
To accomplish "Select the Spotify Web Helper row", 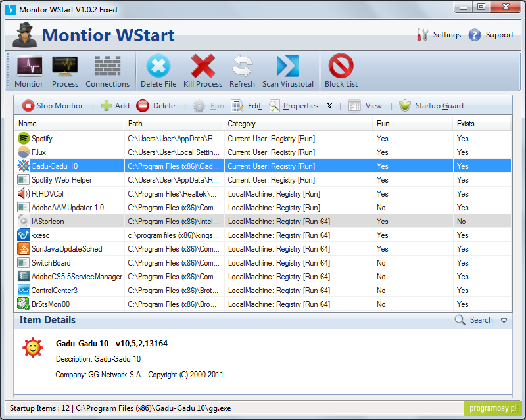I will coord(263,180).
